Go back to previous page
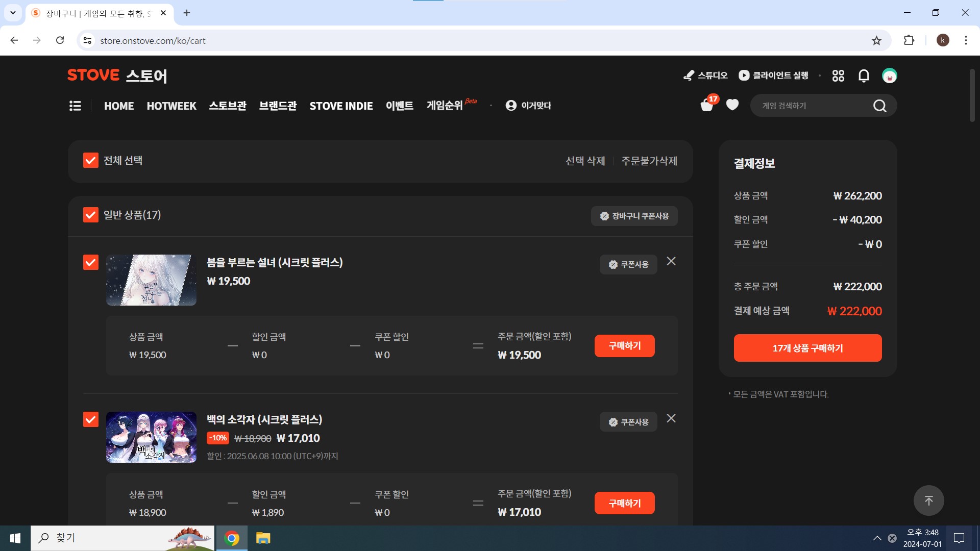 coord(14,40)
